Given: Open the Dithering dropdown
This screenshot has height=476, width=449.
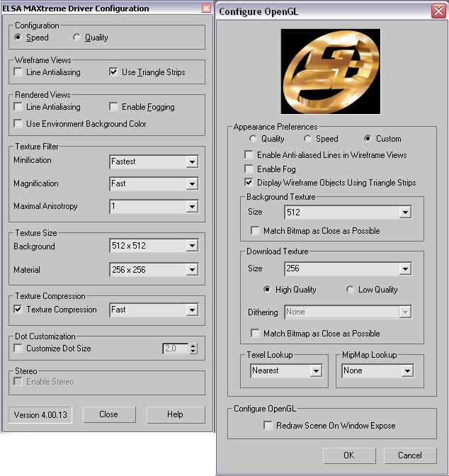Looking at the screenshot, I should point(348,312).
